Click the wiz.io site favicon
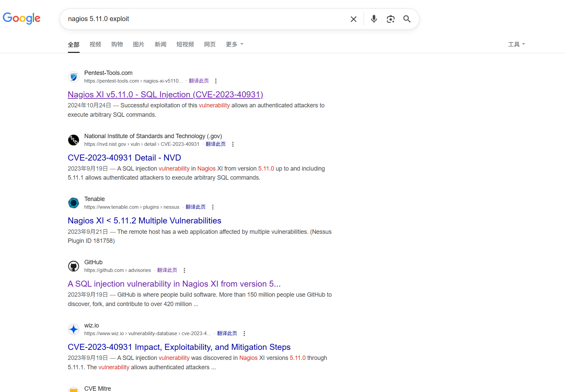Screen dimensions: 565x392 (x=74, y=329)
